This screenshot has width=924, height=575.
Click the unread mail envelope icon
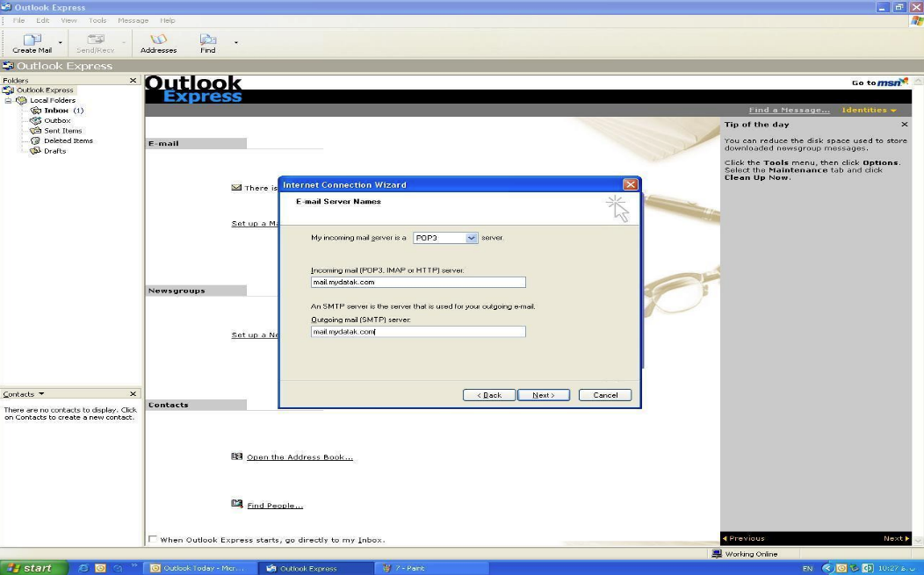click(x=236, y=187)
